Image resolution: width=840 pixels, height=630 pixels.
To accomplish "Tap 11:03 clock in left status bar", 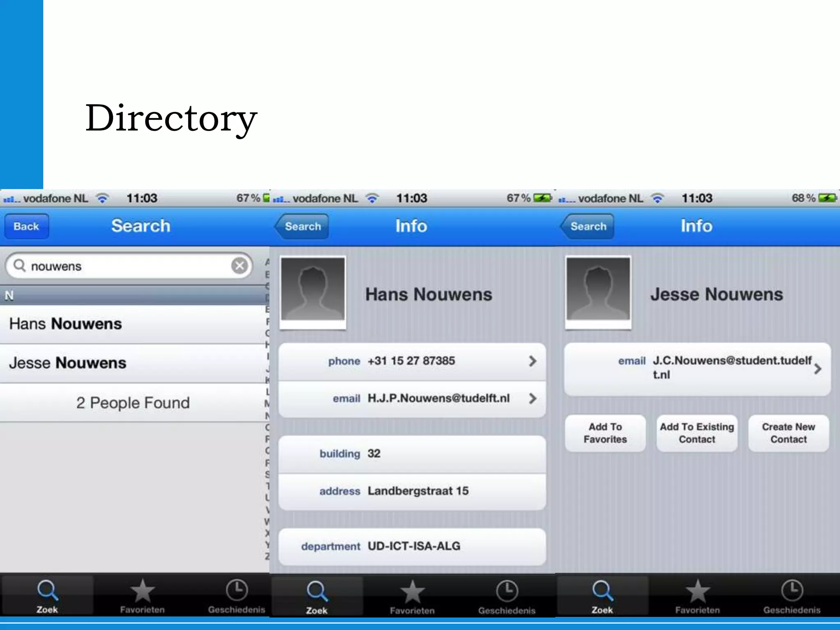I will tap(142, 198).
